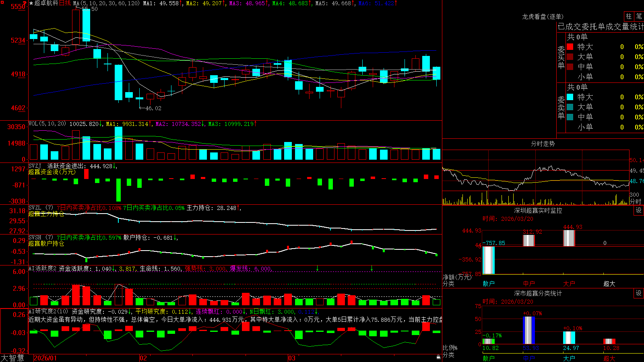Click the 日线 period label
The width and height of the screenshot is (644, 362).
pos(65,3)
